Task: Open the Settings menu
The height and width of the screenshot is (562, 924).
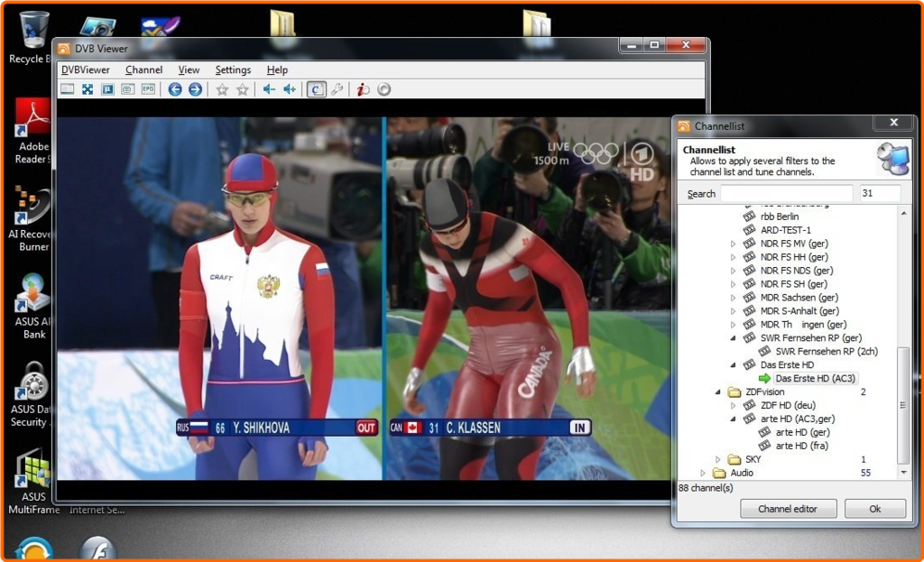Action: pyautogui.click(x=233, y=69)
